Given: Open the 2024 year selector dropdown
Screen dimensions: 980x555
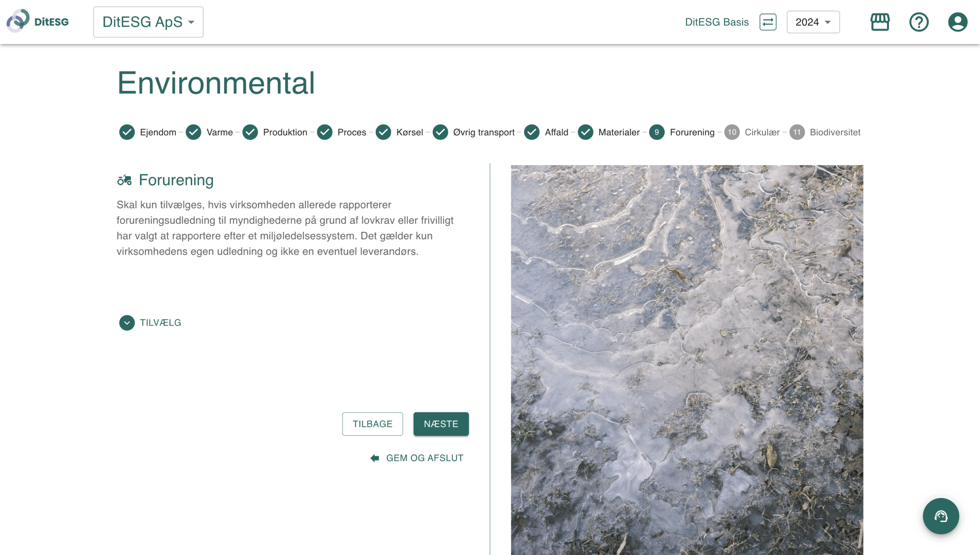Looking at the screenshot, I should point(813,22).
